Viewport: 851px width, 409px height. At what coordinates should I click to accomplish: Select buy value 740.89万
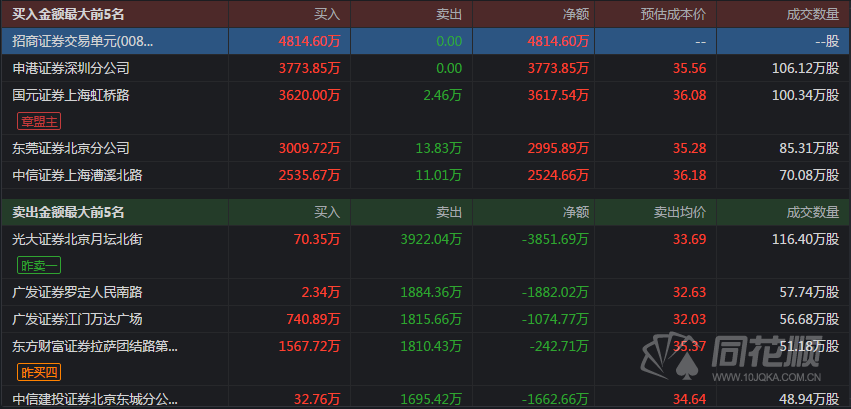click(x=313, y=319)
